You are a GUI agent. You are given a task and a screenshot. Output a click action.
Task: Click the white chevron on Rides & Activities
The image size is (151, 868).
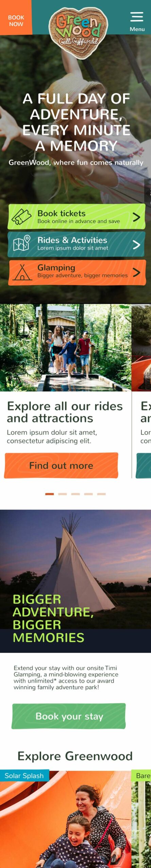136,244
